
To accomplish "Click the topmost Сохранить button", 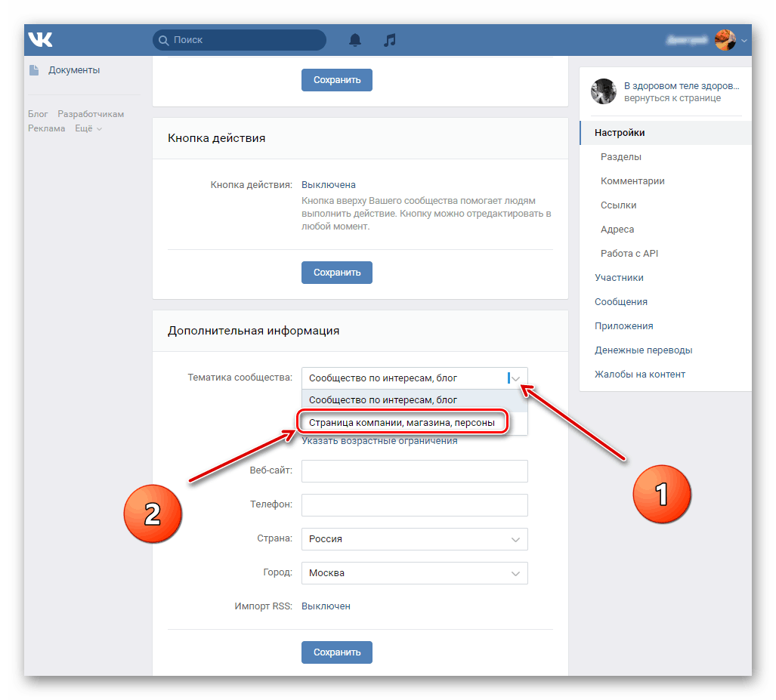I will (x=336, y=80).
